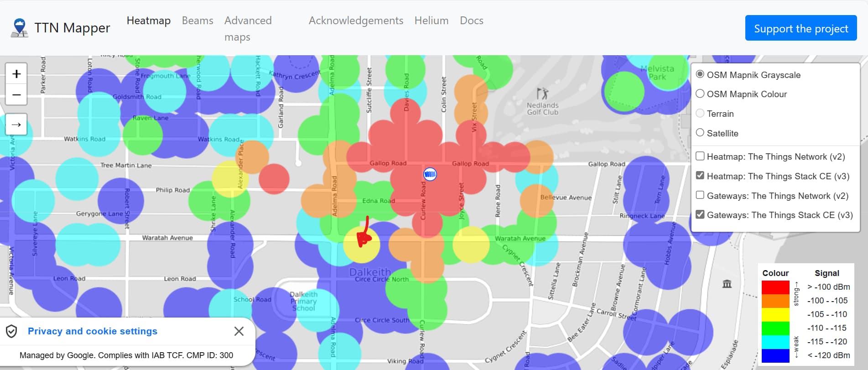868x370 pixels.
Task: Click the Ringneck Lane label
Action: (642, 216)
